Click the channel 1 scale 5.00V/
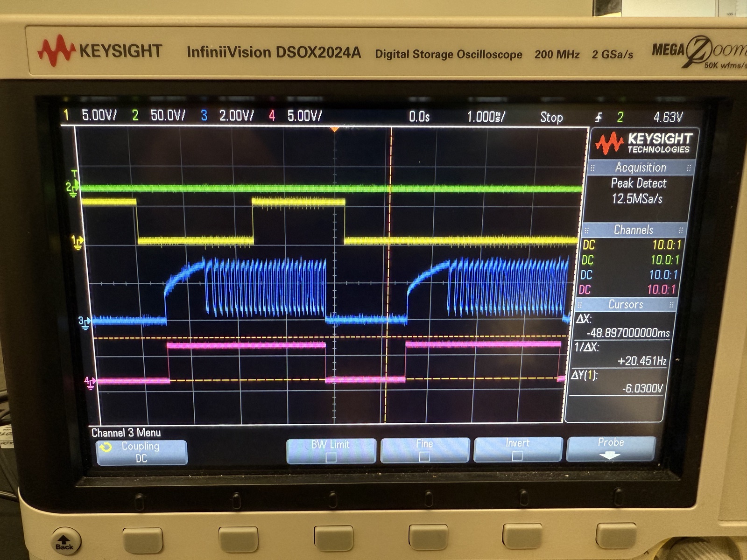Image resolution: width=747 pixels, height=560 pixels. tap(99, 115)
